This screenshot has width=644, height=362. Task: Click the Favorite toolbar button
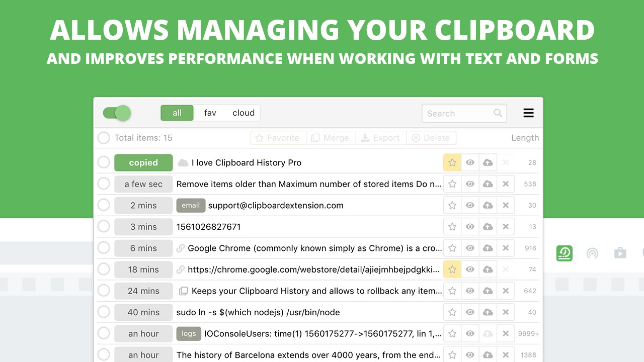click(x=277, y=138)
